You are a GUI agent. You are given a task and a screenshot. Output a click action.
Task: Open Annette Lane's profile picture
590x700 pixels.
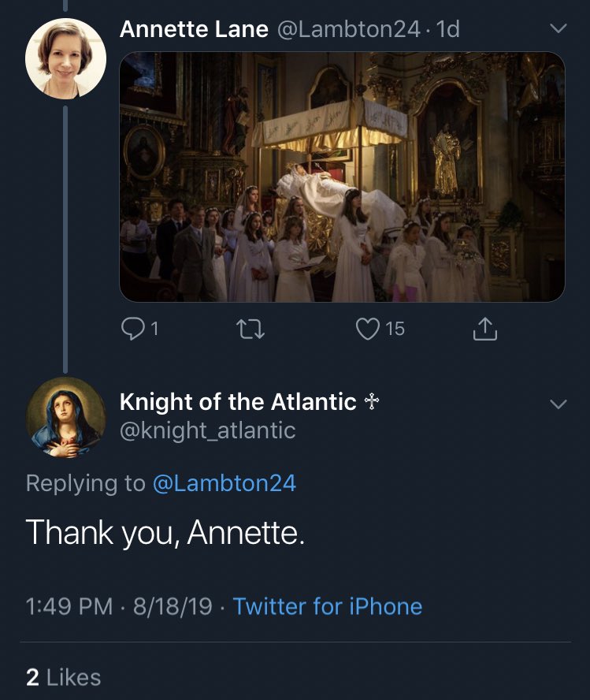coord(65,58)
